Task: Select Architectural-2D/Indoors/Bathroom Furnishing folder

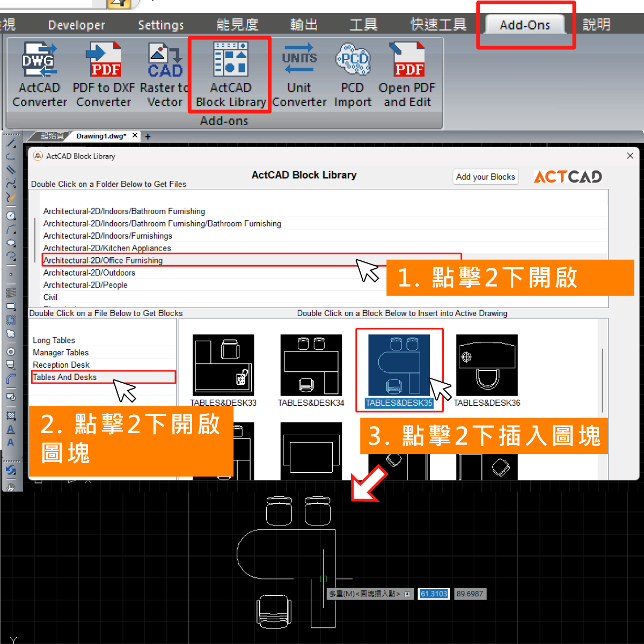Action: coord(325,211)
